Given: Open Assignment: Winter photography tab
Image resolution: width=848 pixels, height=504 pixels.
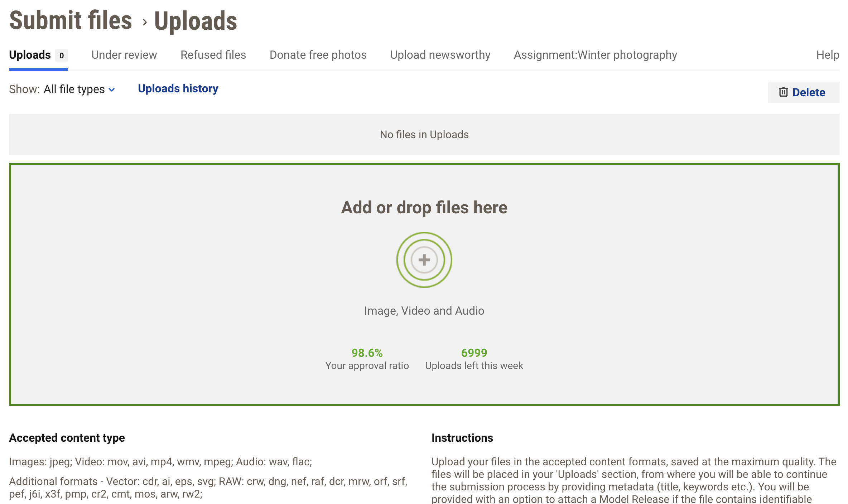Looking at the screenshot, I should tap(595, 55).
